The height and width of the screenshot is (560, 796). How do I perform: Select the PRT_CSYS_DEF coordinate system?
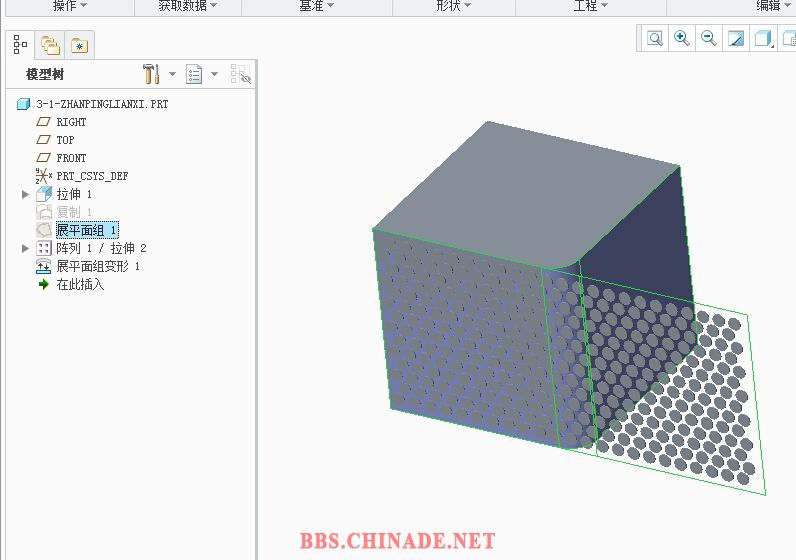click(92, 176)
